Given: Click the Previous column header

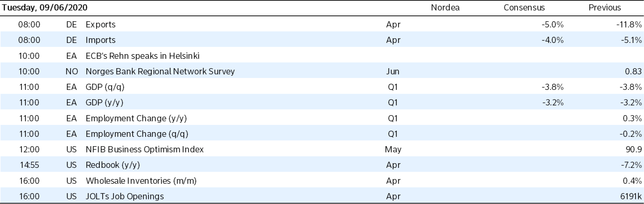Looking at the screenshot, I should pos(604,8).
